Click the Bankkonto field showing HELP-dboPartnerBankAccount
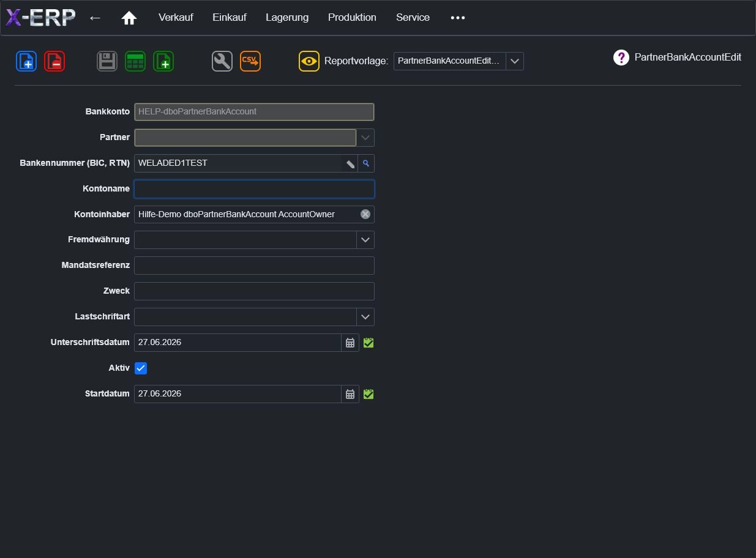Image resolution: width=756 pixels, height=558 pixels. click(254, 112)
